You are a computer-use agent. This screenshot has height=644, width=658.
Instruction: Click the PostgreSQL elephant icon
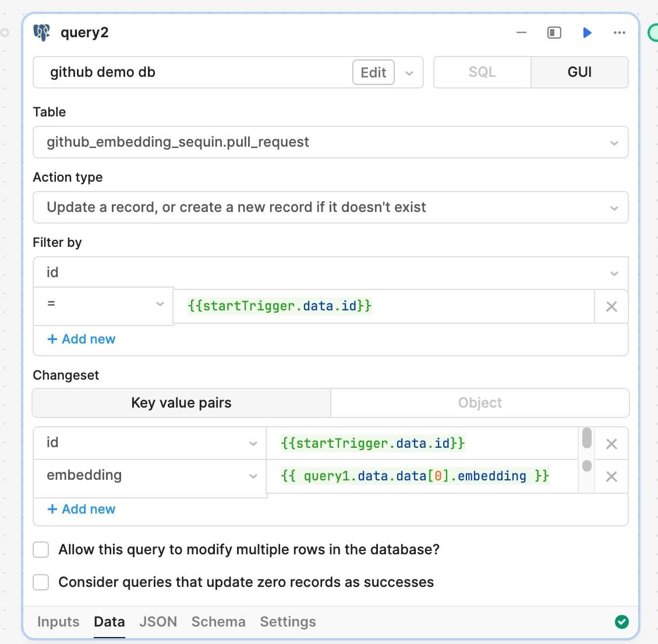pos(42,33)
